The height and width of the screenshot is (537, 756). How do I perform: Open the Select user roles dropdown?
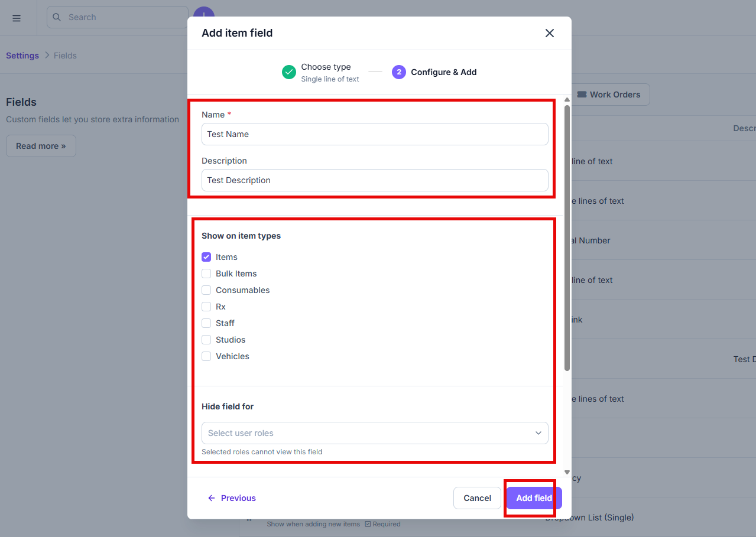(x=375, y=433)
